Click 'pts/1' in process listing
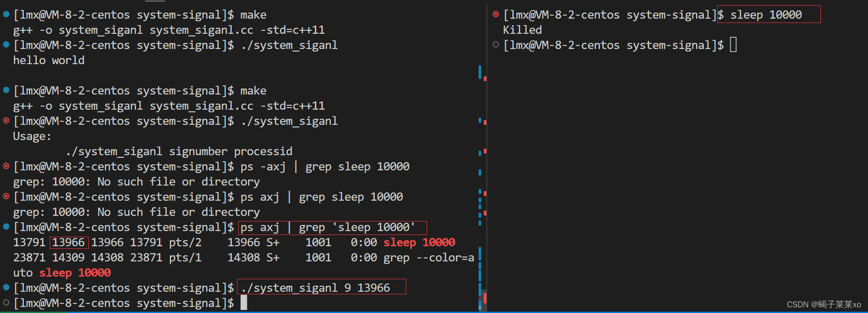The width and height of the screenshot is (868, 313). pyautogui.click(x=185, y=258)
